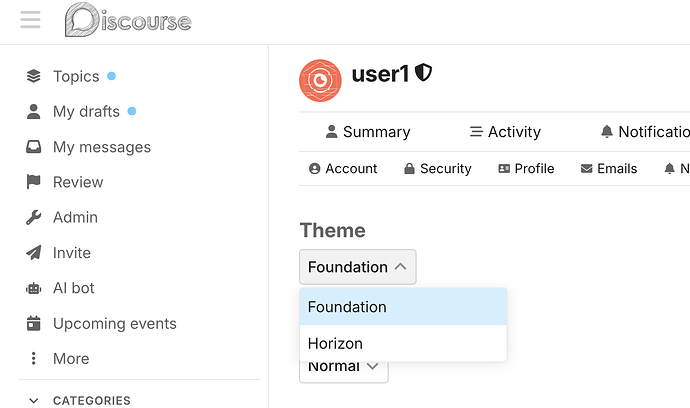Image resolution: width=690 pixels, height=408 pixels.
Task: Open My drafts link
Action: pos(86,111)
